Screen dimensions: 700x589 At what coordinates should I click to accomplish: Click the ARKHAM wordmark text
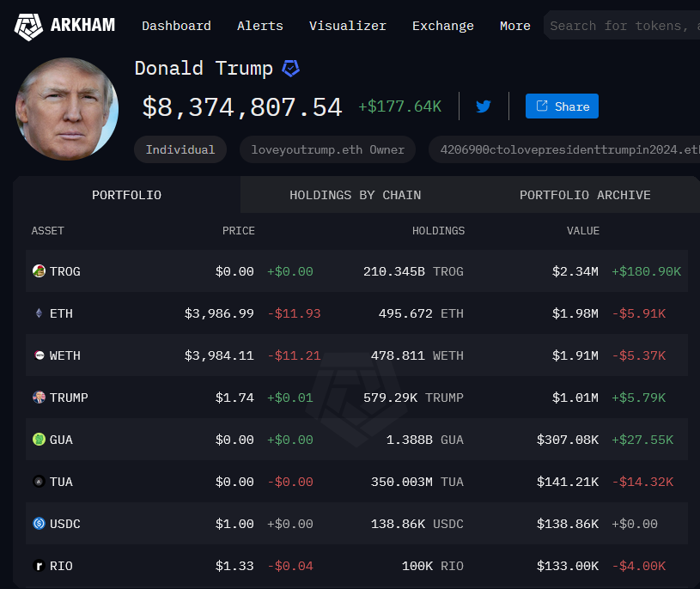click(82, 25)
